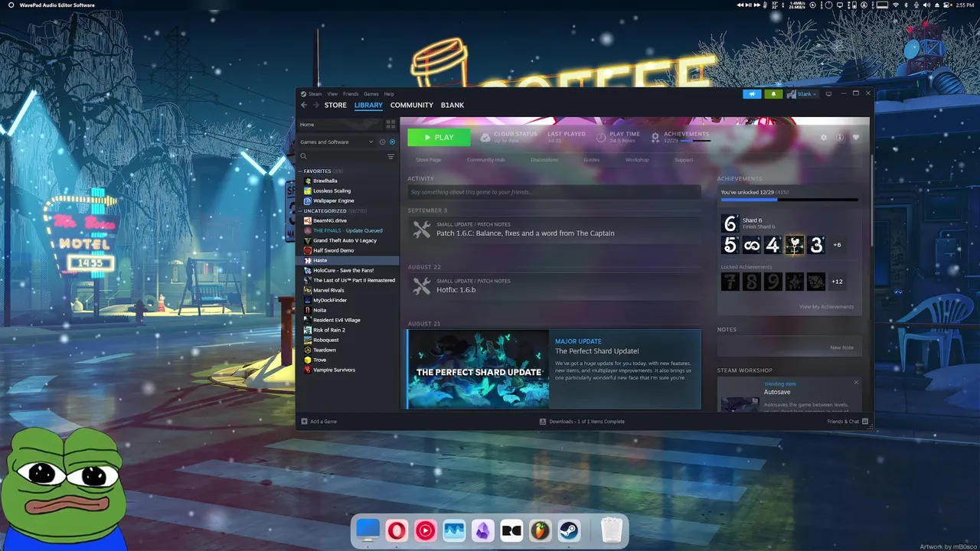Open the Downloads icon in bottom bar
The height and width of the screenshot is (551, 980).
click(x=543, y=421)
